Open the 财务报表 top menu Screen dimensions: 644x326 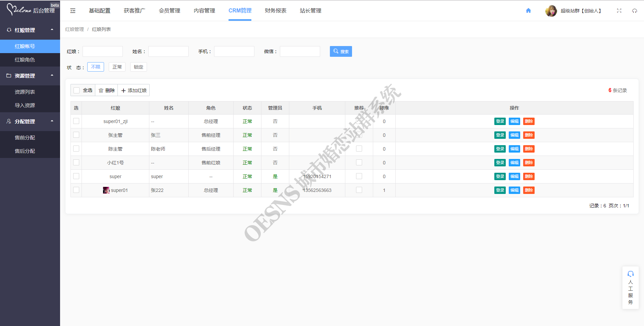point(275,11)
